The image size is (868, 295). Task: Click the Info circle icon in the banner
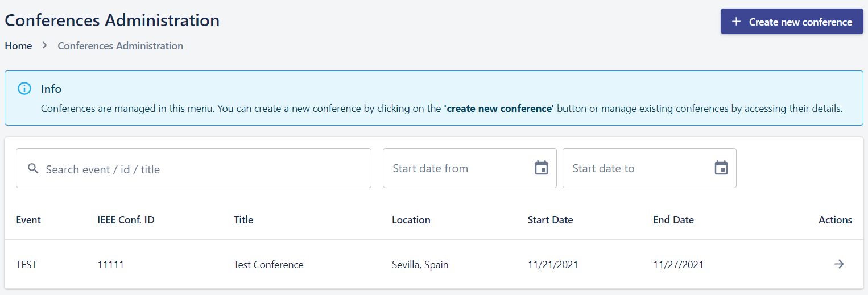click(24, 89)
